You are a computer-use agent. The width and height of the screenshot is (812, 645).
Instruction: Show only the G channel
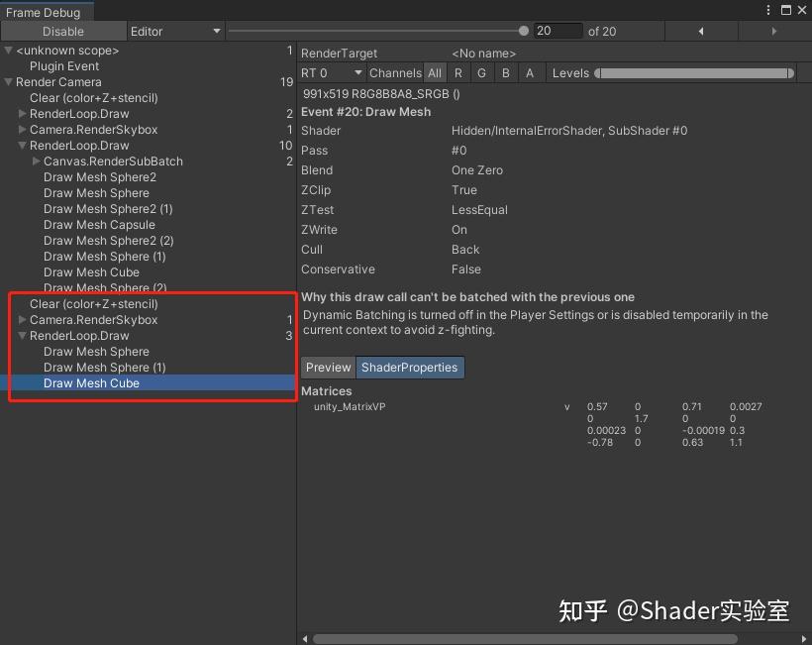481,72
